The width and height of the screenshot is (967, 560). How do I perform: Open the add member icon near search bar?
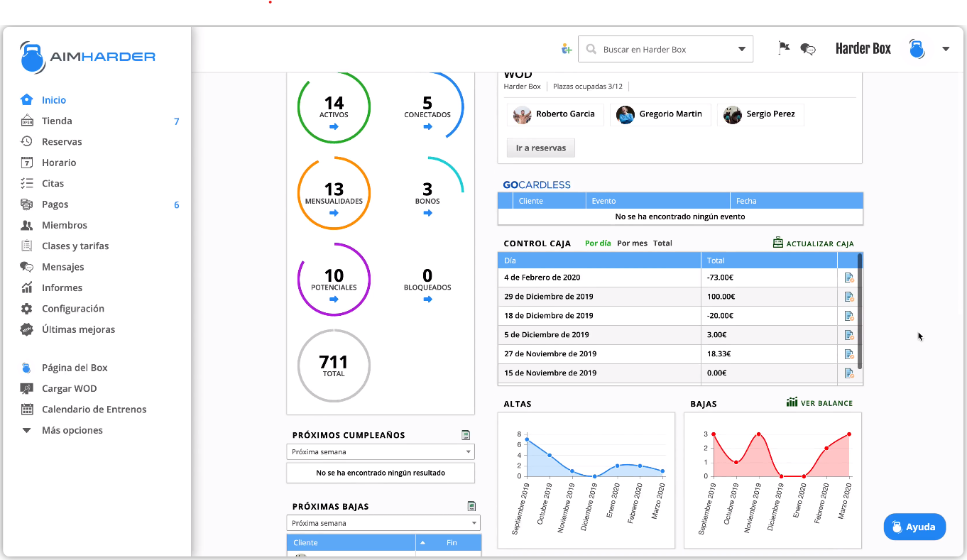[566, 48]
